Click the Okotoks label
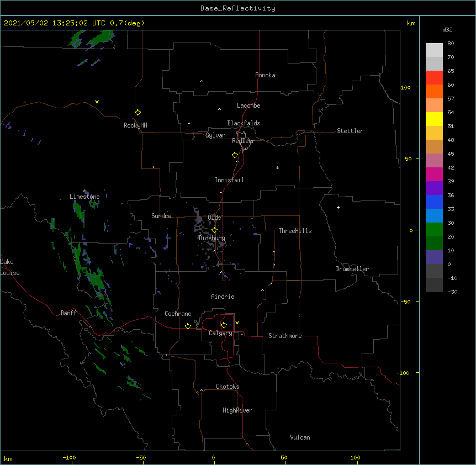This screenshot has width=476, height=465. click(x=228, y=387)
